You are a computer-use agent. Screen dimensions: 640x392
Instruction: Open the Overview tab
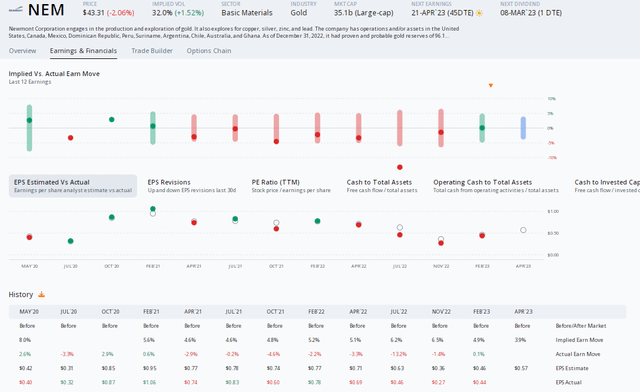point(22,51)
